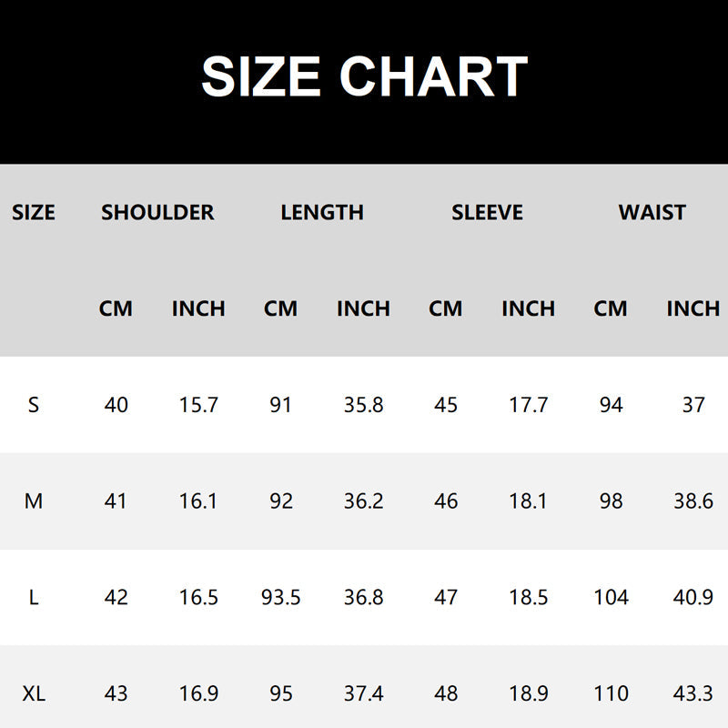This screenshot has width=728, height=728.
Task: Click the CM subheader under SHOULDER
Action: [x=116, y=309]
